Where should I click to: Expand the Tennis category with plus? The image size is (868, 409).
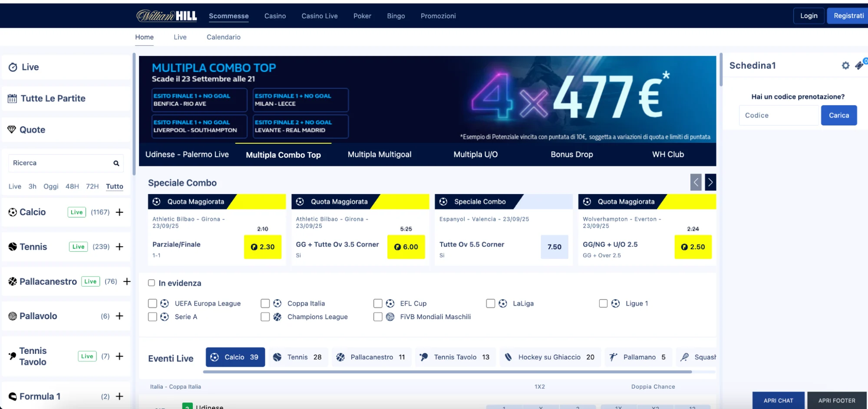pos(119,247)
